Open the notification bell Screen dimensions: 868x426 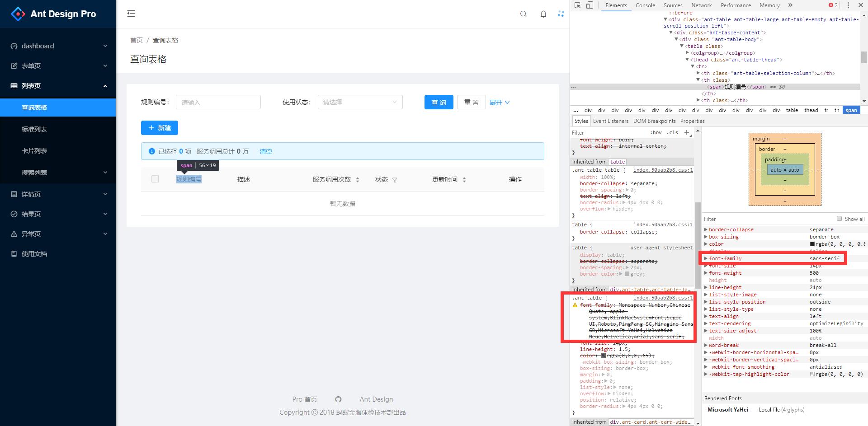(543, 14)
